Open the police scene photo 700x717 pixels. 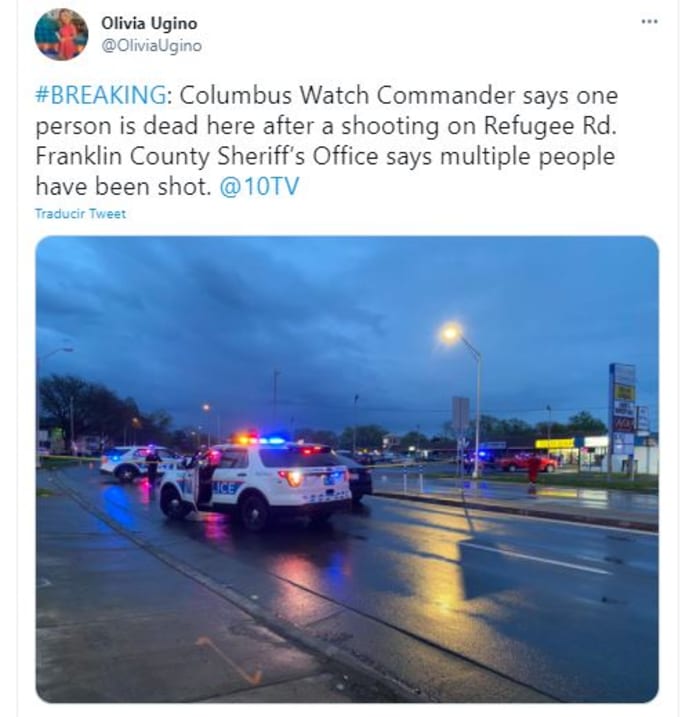pyautogui.click(x=347, y=469)
